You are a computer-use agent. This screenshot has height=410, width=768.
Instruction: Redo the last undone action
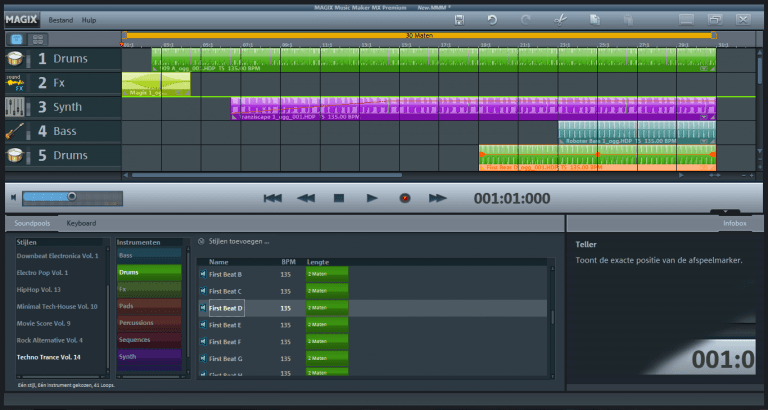click(x=526, y=20)
